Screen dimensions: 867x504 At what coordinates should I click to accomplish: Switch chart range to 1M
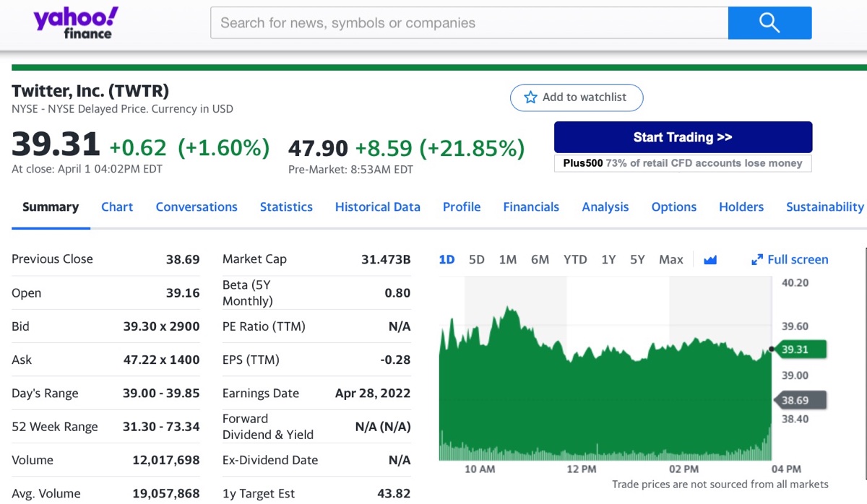pos(508,260)
